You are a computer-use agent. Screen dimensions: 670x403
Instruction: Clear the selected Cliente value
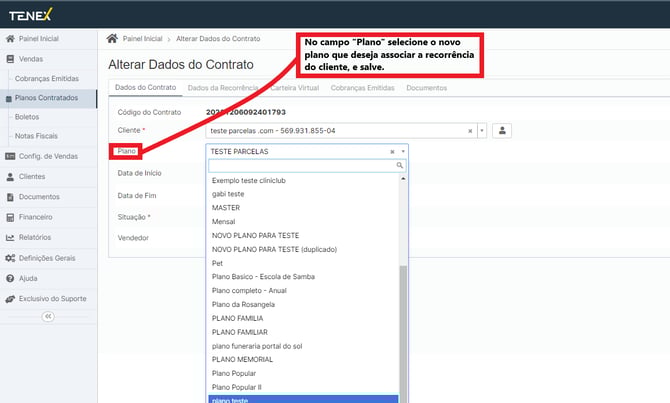click(470, 130)
